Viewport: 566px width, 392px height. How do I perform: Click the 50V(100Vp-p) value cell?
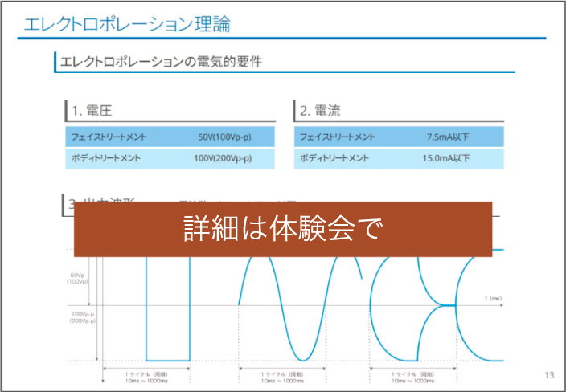pyautogui.click(x=224, y=137)
